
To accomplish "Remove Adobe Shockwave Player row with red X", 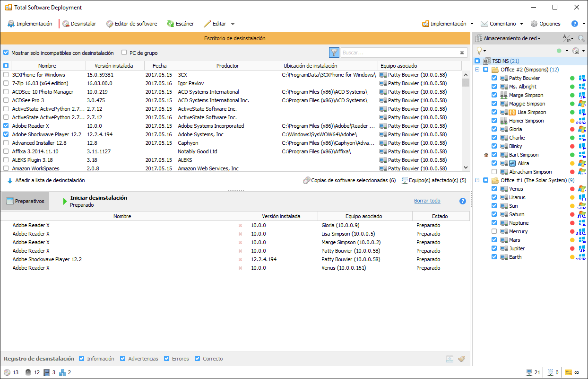I will 240,259.
